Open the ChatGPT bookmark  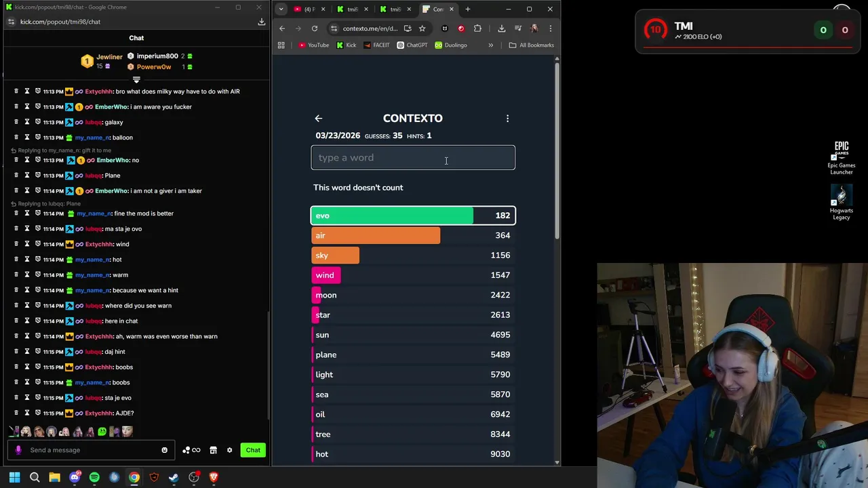pos(412,45)
